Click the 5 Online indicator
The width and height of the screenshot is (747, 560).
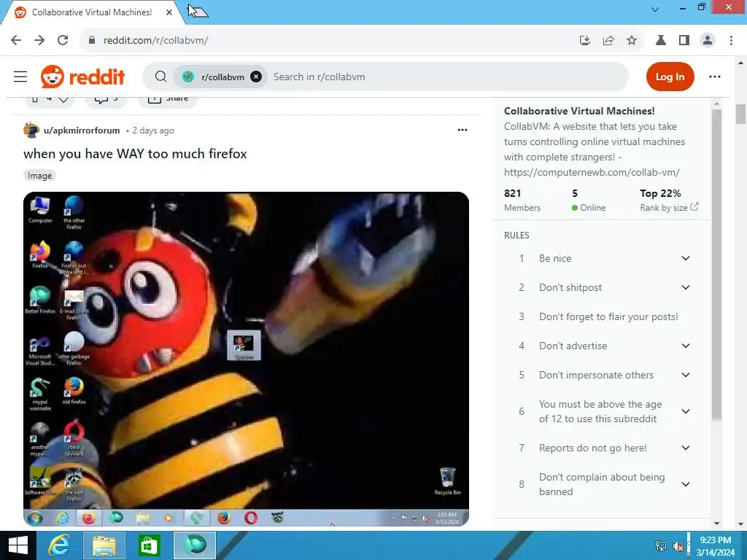[x=589, y=200]
